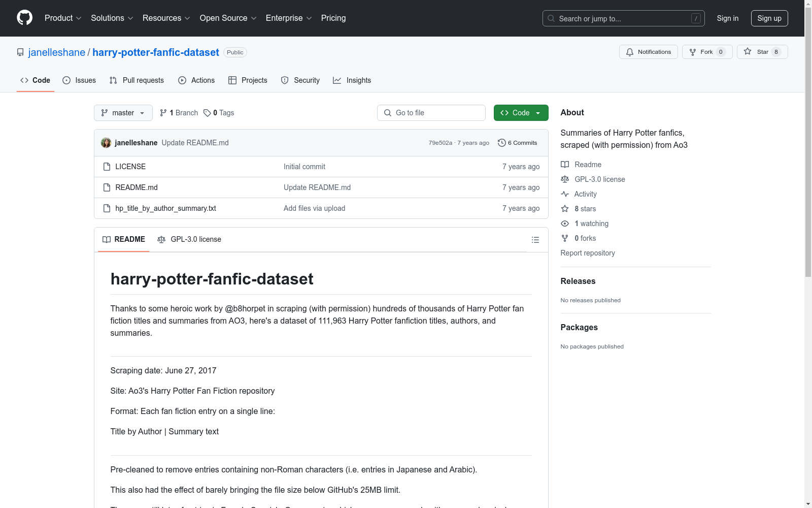
Task: Open the README outline list icon
Action: (535, 240)
